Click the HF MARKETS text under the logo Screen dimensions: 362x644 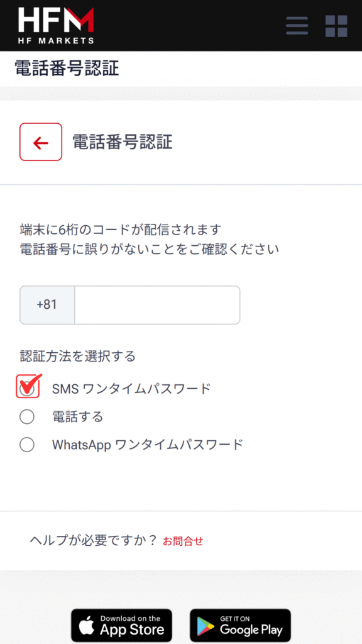[x=56, y=40]
